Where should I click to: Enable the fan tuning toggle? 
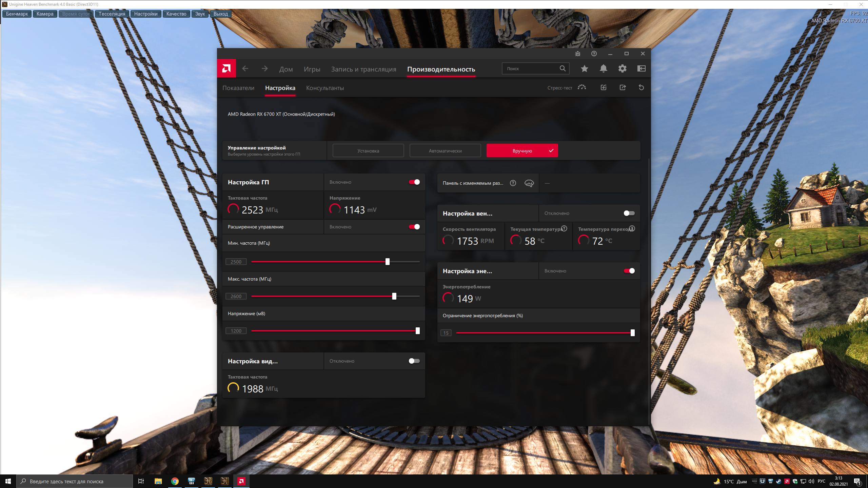click(629, 213)
